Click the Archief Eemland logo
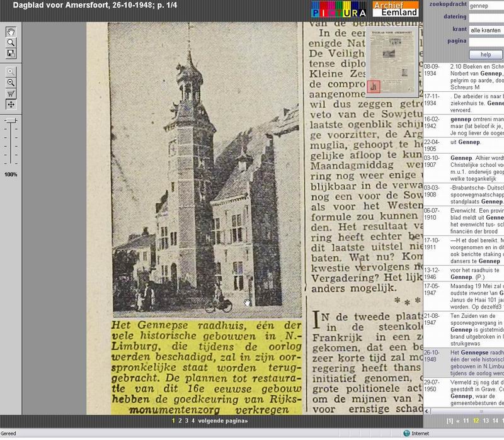The image size is (504, 440). coord(396,9)
